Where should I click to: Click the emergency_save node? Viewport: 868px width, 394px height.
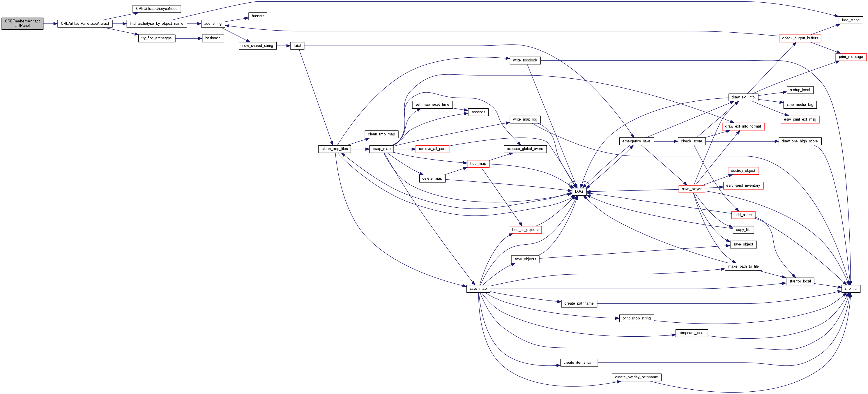point(636,141)
